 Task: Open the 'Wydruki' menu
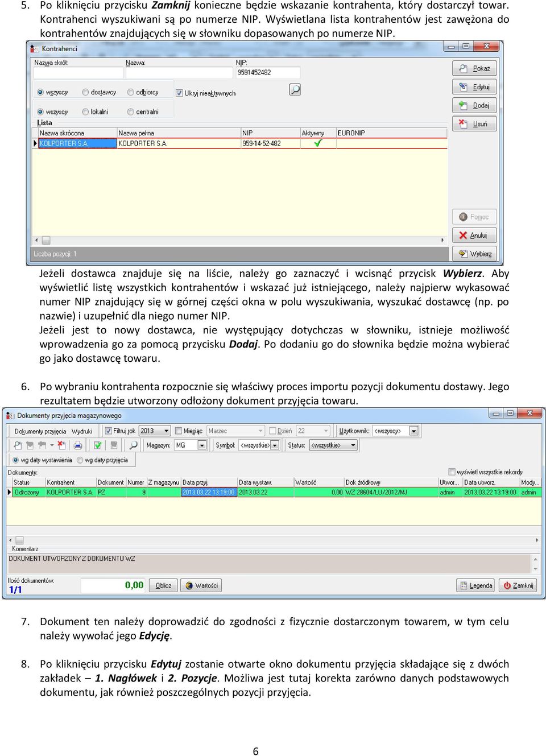pos(82,431)
